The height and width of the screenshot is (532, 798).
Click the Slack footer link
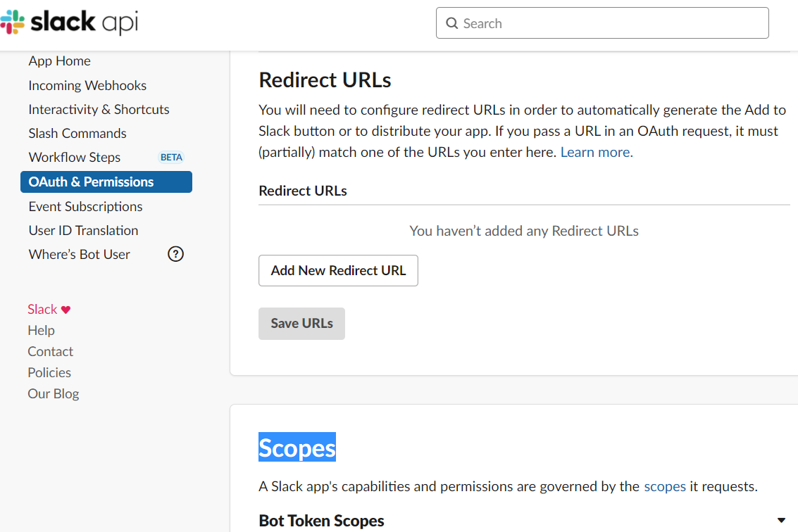click(42, 309)
